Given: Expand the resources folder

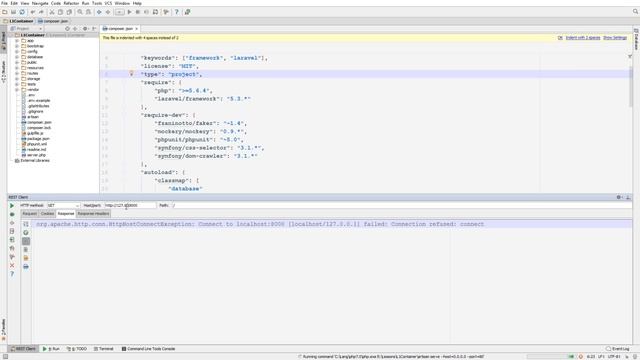Looking at the screenshot, I should pyautogui.click(x=17, y=68).
